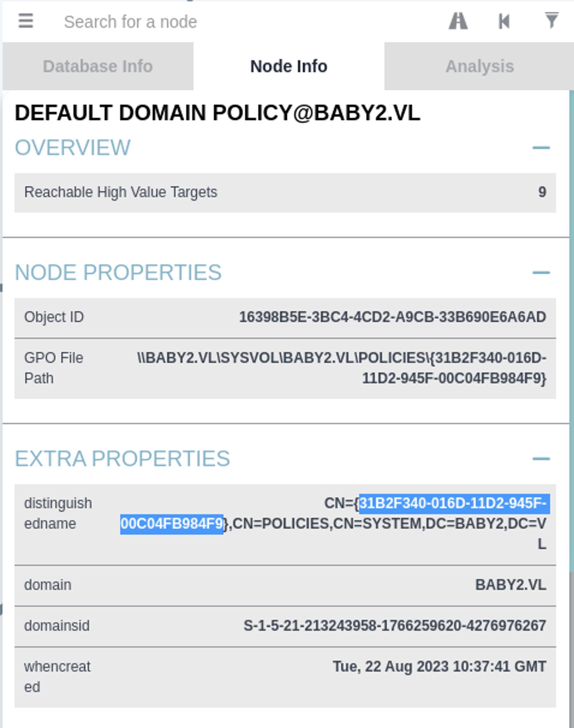
Task: Click the Reachable High Value Targets row
Action: click(x=285, y=193)
